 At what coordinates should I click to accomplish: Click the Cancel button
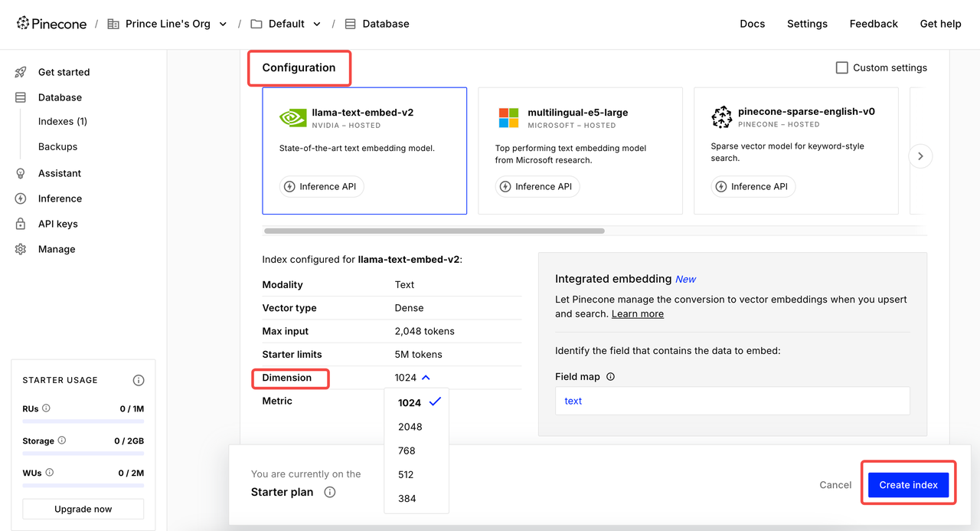point(835,485)
